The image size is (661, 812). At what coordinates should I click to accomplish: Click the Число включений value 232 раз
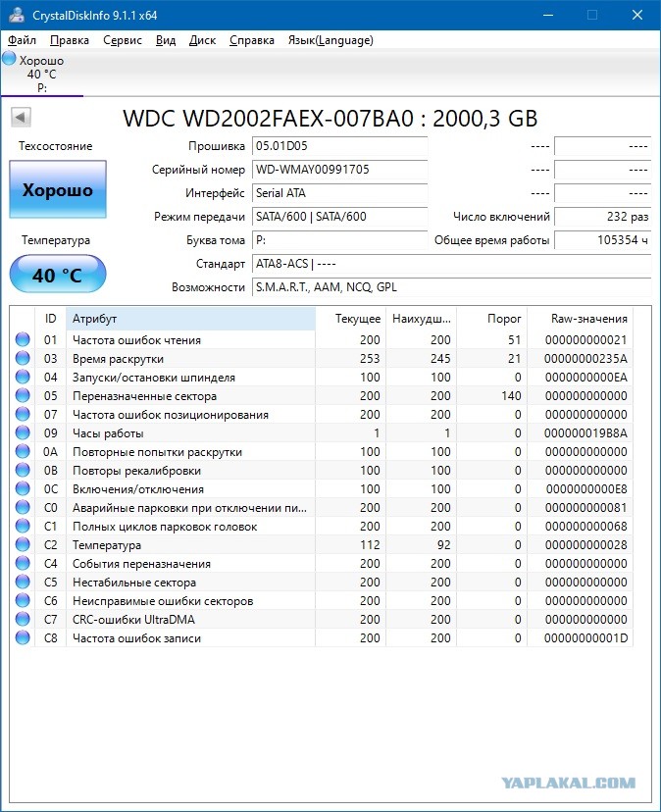[603, 217]
